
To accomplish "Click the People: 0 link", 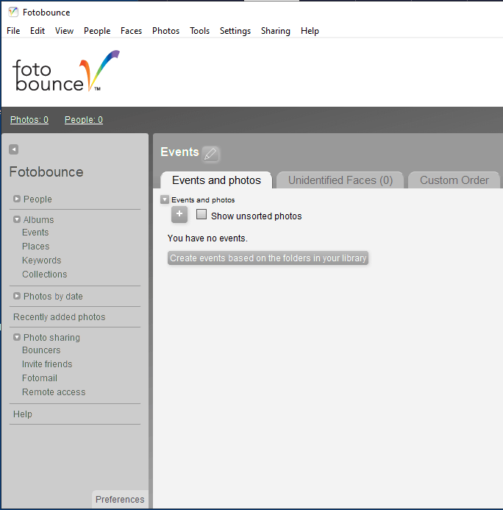I will click(84, 120).
